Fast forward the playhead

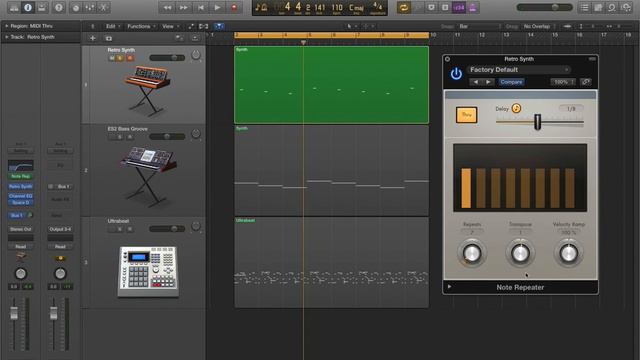pos(184,7)
